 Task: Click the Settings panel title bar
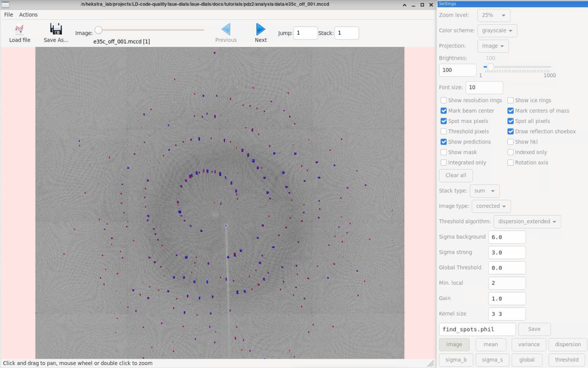512,3
